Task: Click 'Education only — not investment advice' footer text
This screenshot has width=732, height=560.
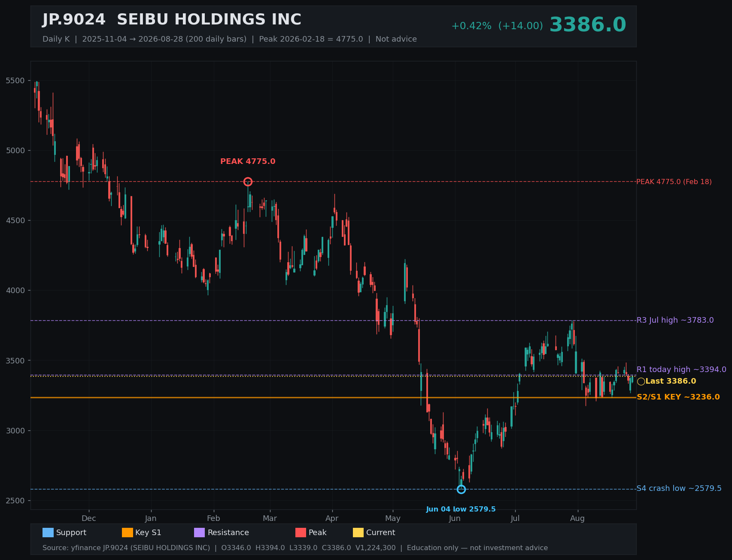Action: (x=477, y=548)
